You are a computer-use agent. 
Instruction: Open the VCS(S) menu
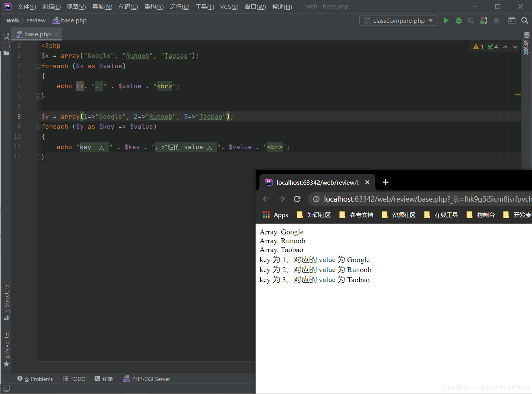[x=229, y=7]
